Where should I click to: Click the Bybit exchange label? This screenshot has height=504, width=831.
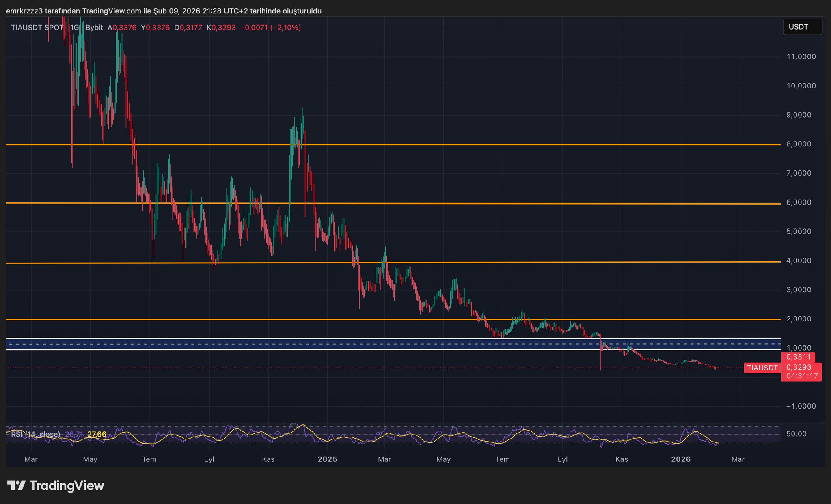(94, 28)
